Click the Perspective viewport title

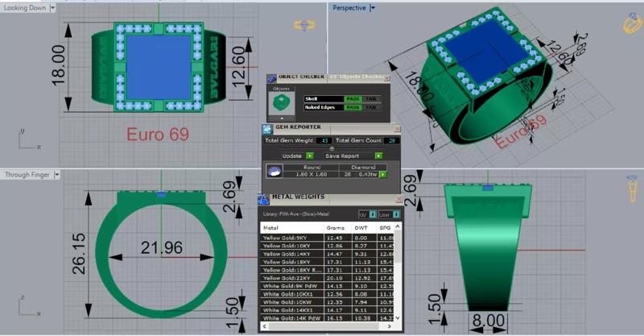click(349, 8)
